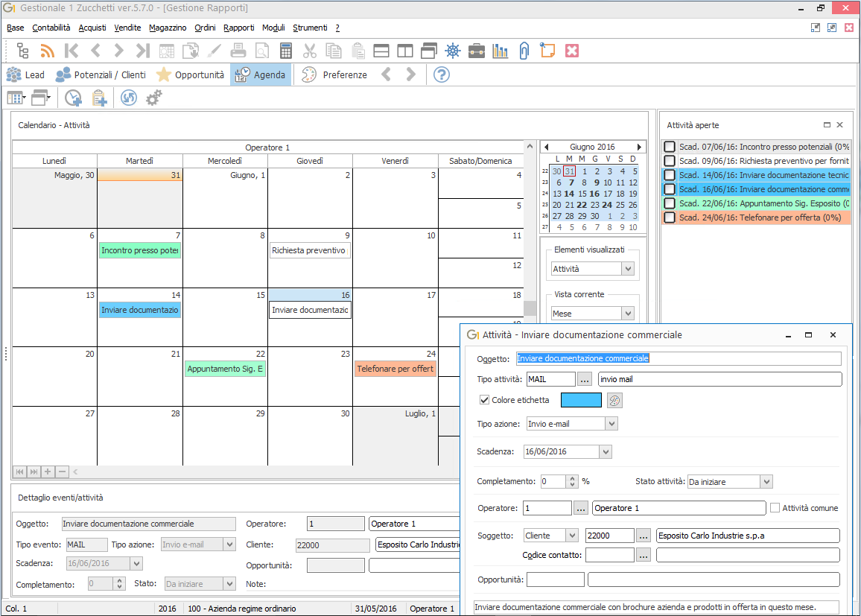
Task: Go to last record arrow icon
Action: (x=143, y=51)
